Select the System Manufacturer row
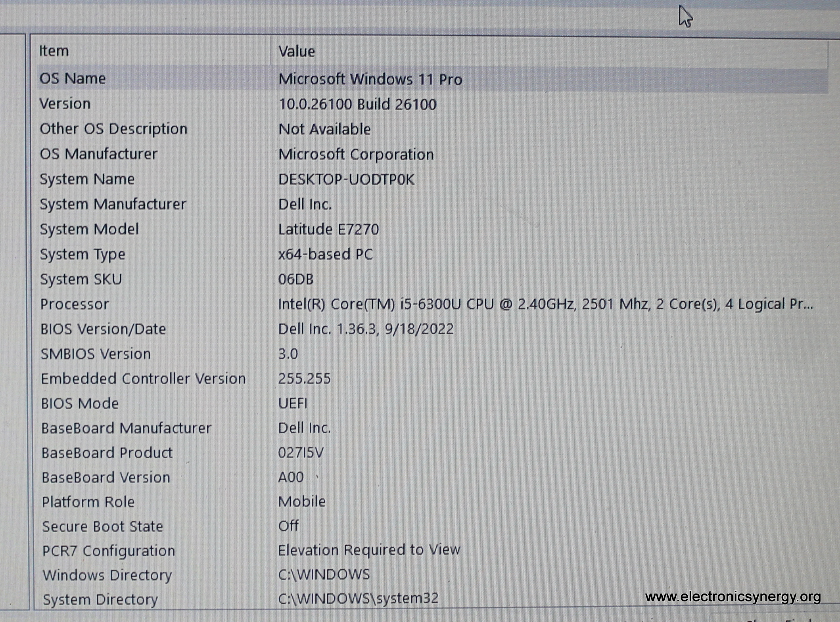Image resolution: width=840 pixels, height=622 pixels. pyautogui.click(x=113, y=204)
